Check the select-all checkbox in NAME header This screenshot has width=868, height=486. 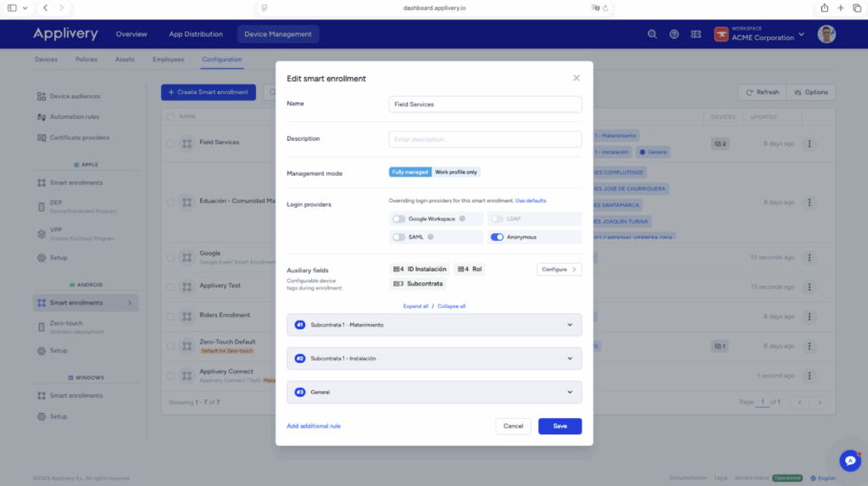tap(170, 117)
